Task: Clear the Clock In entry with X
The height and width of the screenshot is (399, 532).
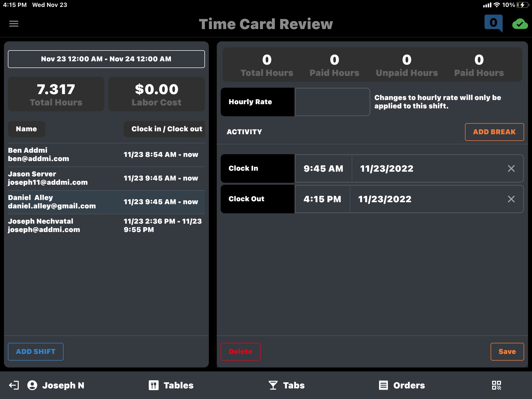Action: coord(511,168)
